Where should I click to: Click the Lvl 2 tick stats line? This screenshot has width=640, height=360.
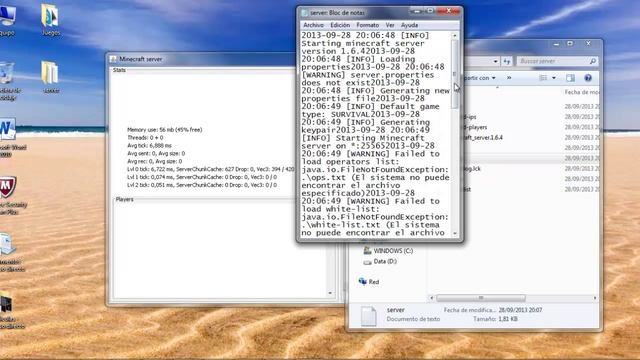click(202, 185)
